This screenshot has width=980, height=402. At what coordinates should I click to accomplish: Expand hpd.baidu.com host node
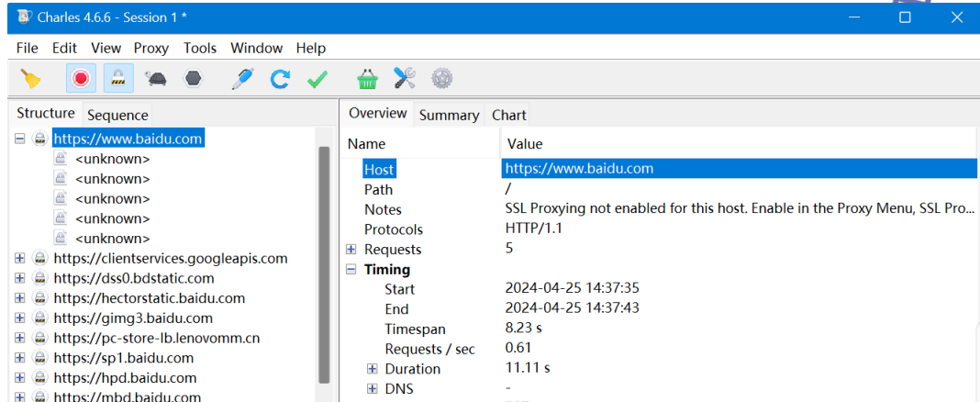(20, 377)
